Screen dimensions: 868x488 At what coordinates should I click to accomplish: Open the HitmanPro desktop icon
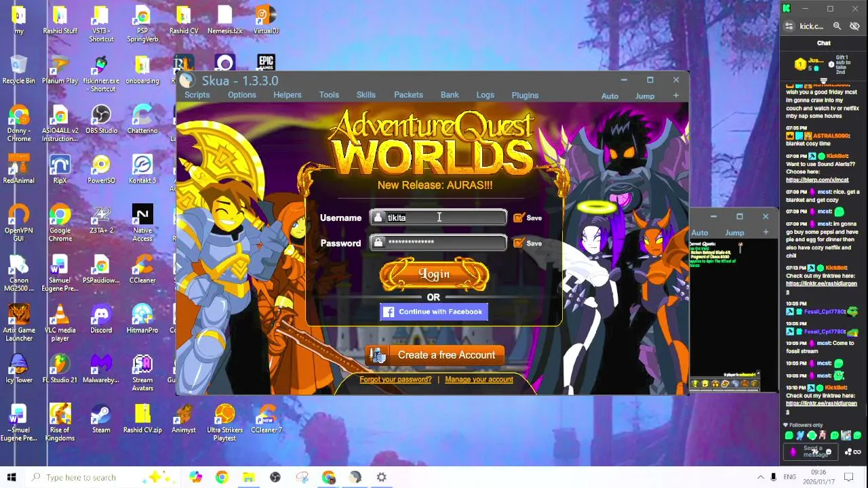142,319
